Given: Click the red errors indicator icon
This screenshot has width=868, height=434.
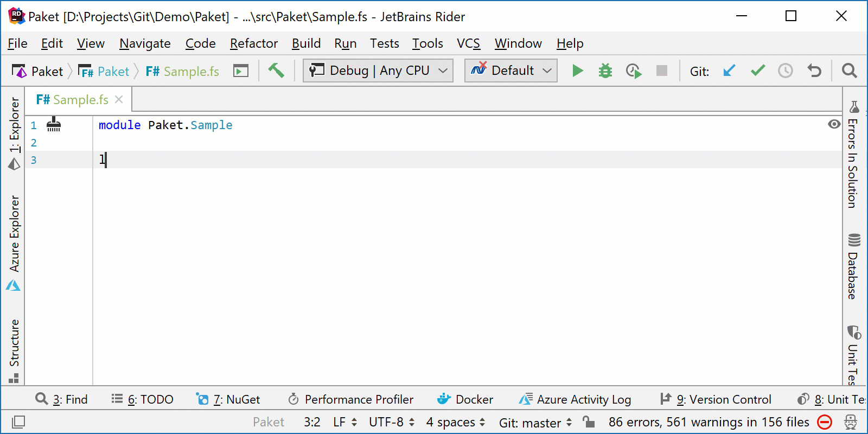Looking at the screenshot, I should pos(825,422).
